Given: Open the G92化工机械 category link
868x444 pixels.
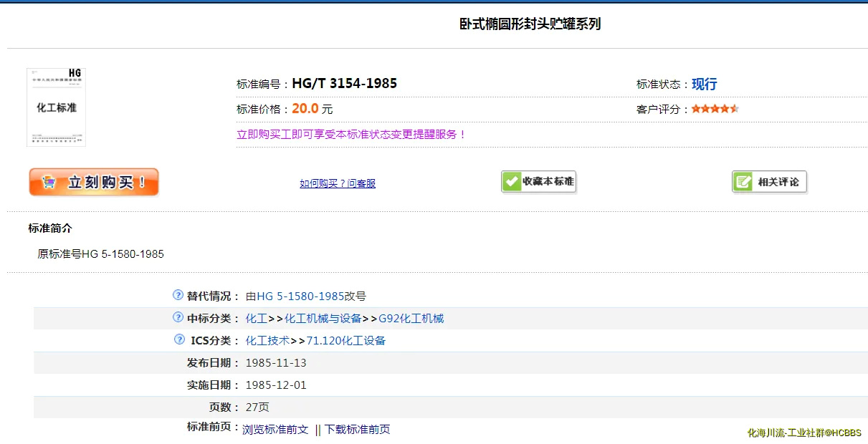Looking at the screenshot, I should [411, 319].
